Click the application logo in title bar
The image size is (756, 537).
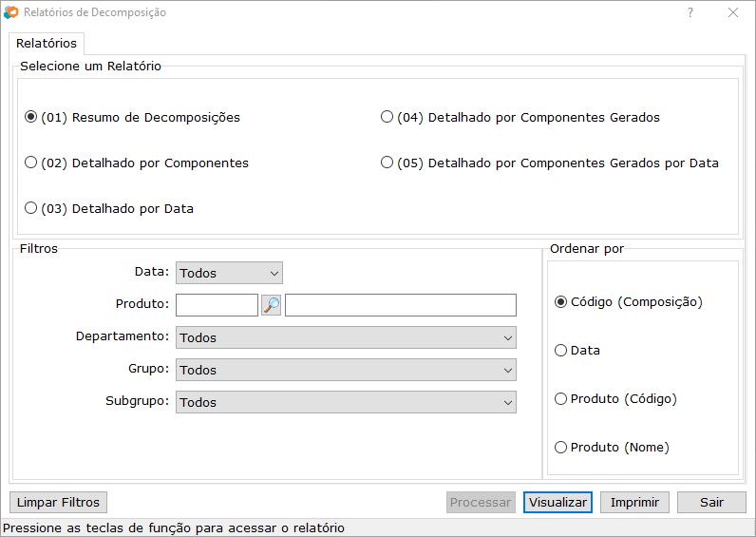click(x=10, y=12)
